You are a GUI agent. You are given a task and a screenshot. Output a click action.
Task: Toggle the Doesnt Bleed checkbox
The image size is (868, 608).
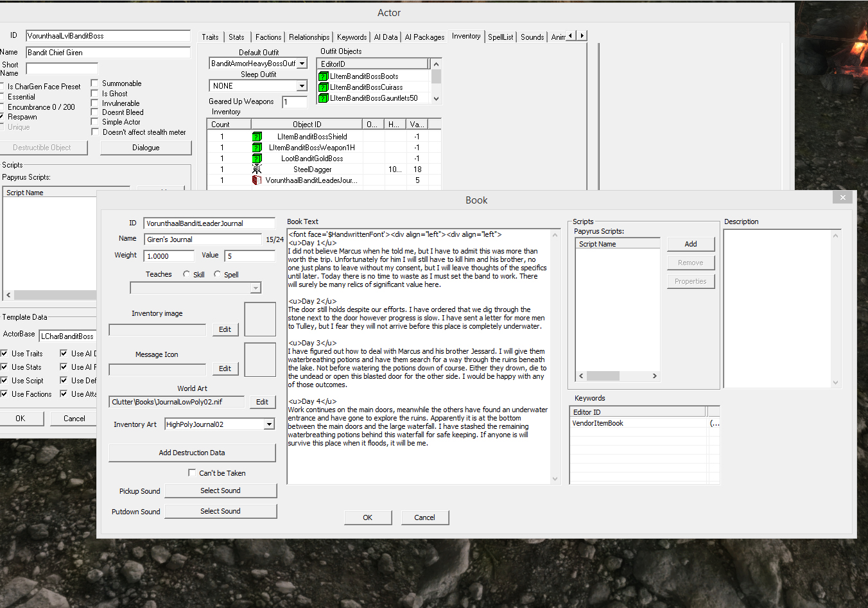tap(94, 112)
